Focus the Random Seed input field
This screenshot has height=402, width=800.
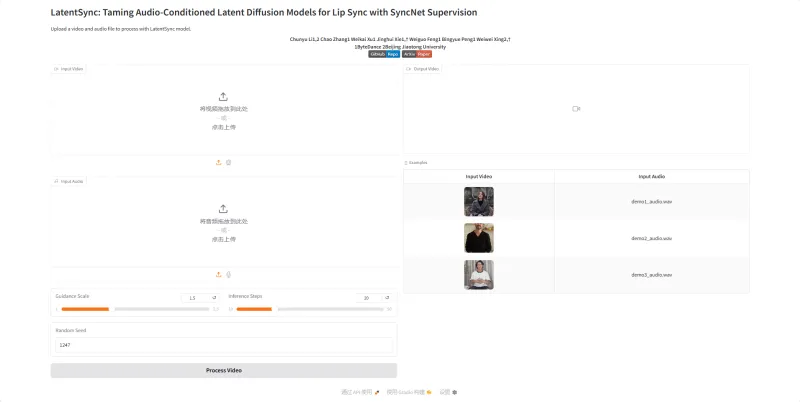[x=223, y=345]
